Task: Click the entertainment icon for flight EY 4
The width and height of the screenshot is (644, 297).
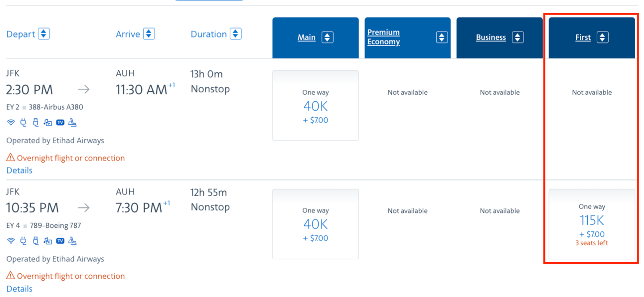Action: [x=48, y=241]
